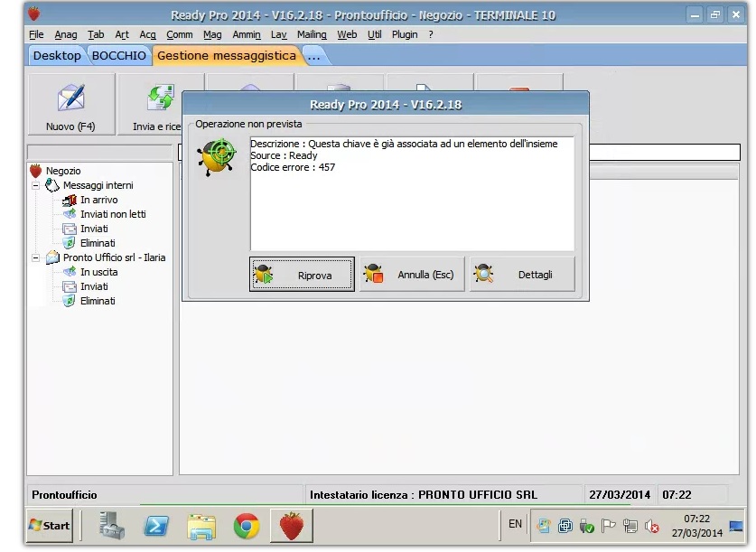Collapse the Messaggi interni tree node
The image size is (756, 552).
coord(36,185)
